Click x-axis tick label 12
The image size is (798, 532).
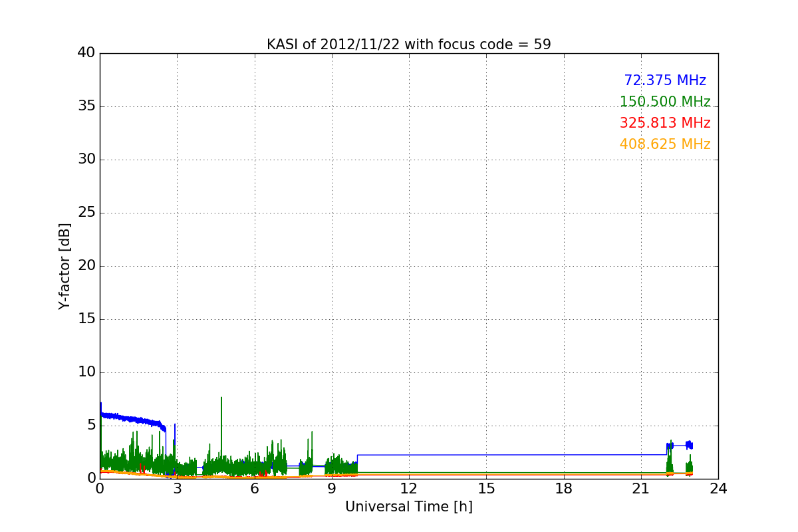(409, 489)
